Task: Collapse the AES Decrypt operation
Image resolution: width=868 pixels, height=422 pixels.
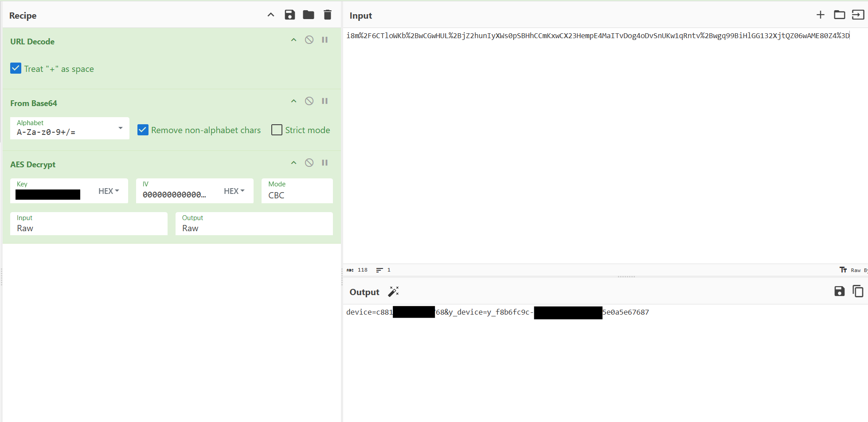Action: [x=293, y=163]
